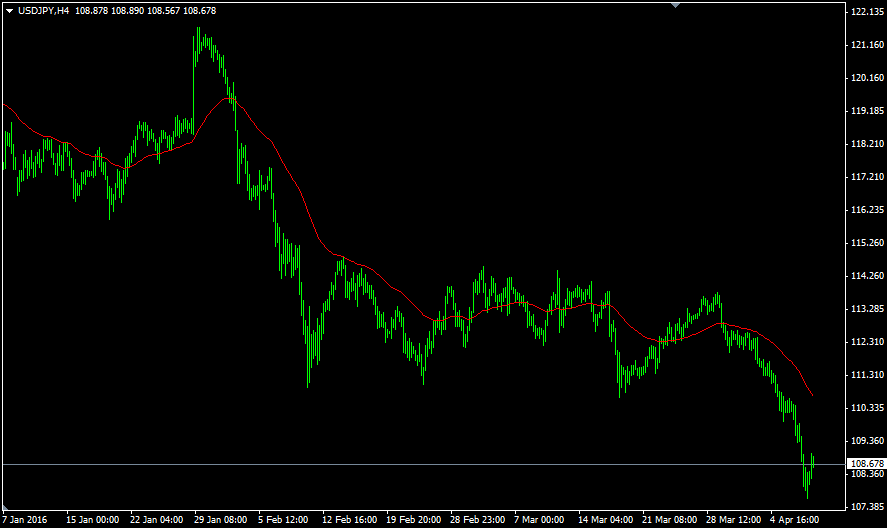Click the 118.210 price scale label
The width and height of the screenshot is (887, 528).
867,144
